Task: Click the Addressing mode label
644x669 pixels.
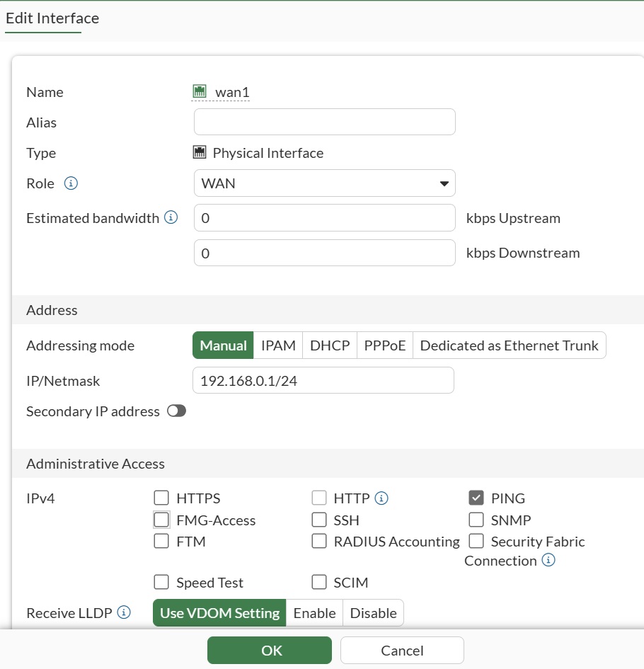Action: coord(80,345)
